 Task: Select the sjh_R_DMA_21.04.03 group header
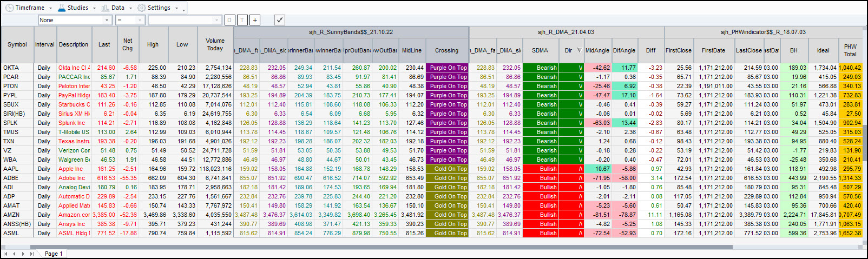tap(566, 32)
